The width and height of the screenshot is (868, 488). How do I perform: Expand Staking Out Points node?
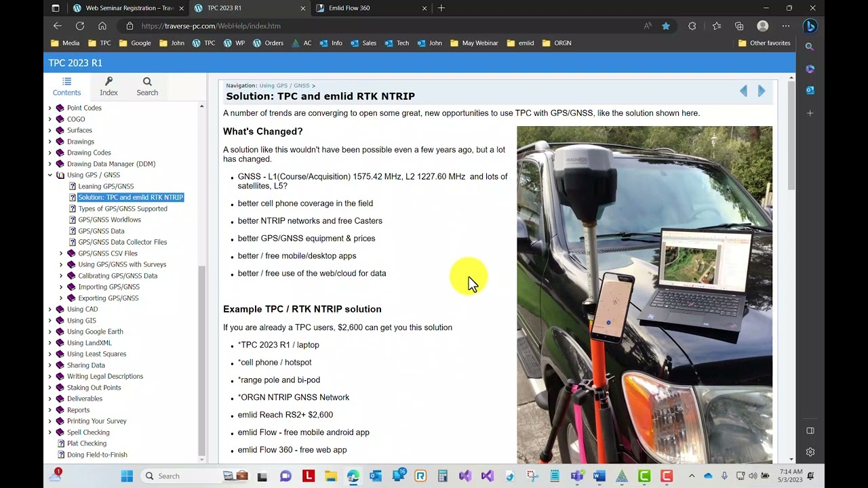pyautogui.click(x=50, y=388)
